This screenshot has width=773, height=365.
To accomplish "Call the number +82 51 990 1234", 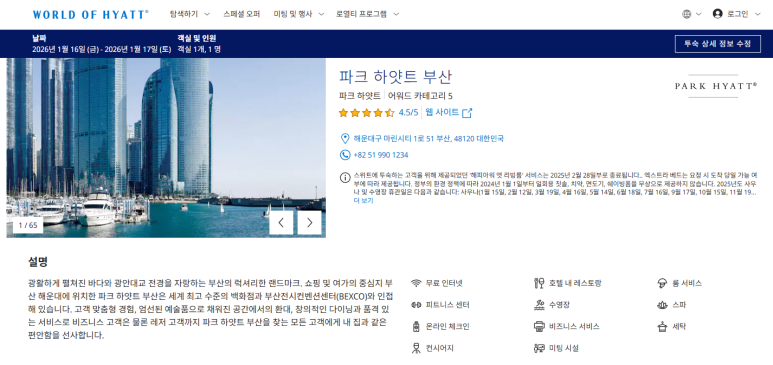I will [x=381, y=155].
